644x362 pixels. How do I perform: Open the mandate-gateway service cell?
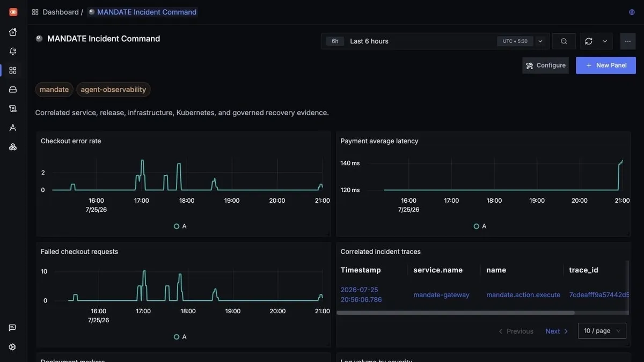click(442, 295)
